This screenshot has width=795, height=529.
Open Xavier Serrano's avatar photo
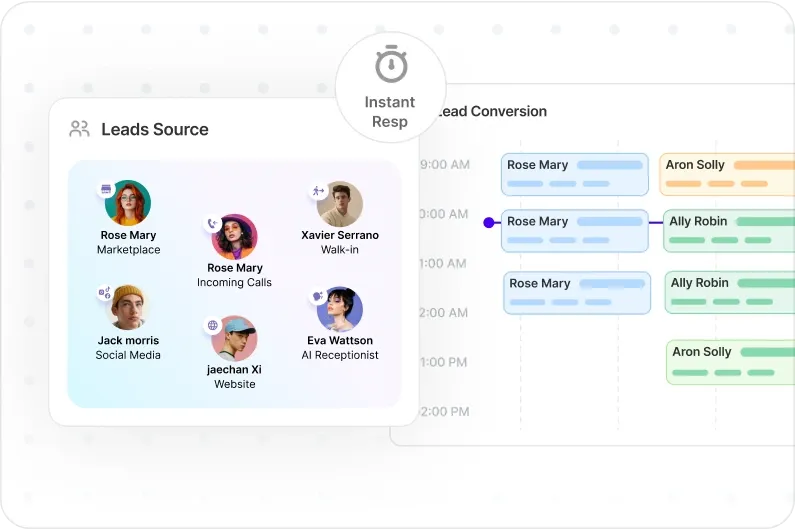340,204
